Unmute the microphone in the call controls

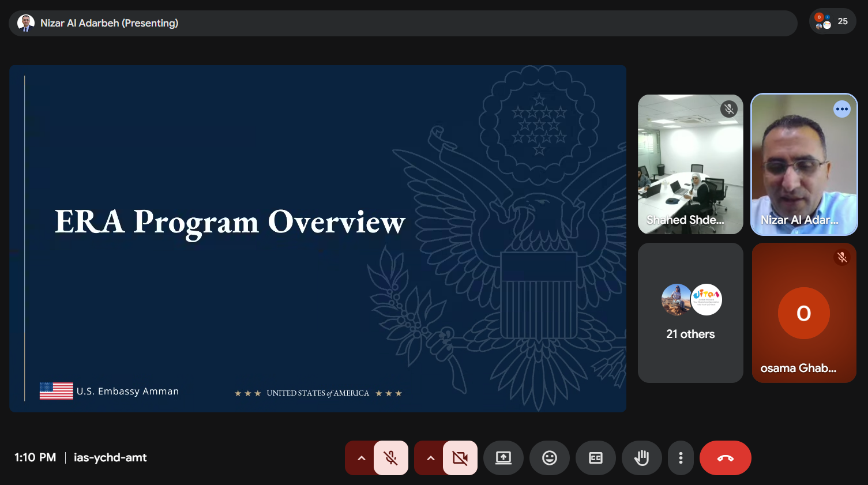(x=391, y=458)
